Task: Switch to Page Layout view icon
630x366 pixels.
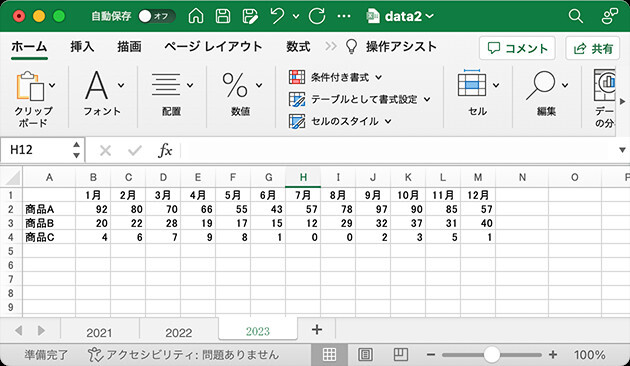Action: tap(365, 354)
